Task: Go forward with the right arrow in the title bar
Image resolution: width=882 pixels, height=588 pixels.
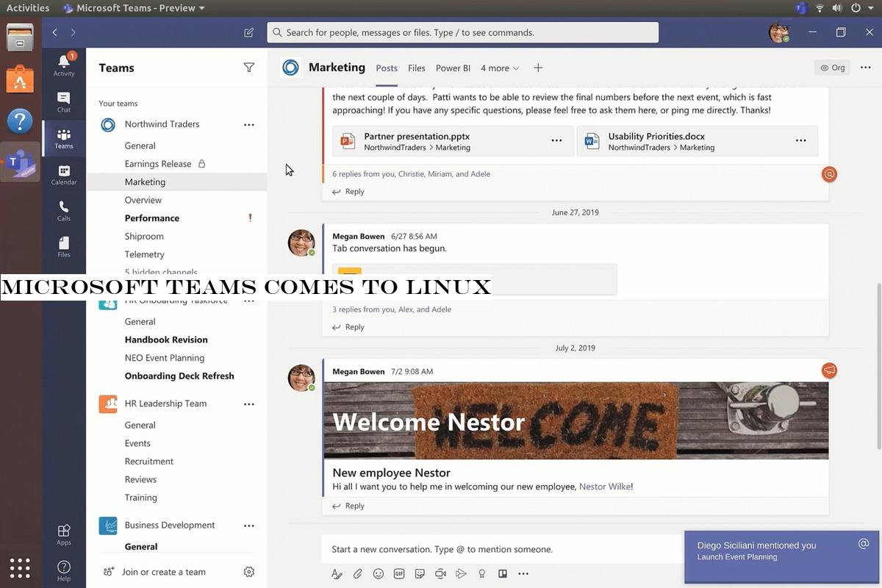Action: 73,32
